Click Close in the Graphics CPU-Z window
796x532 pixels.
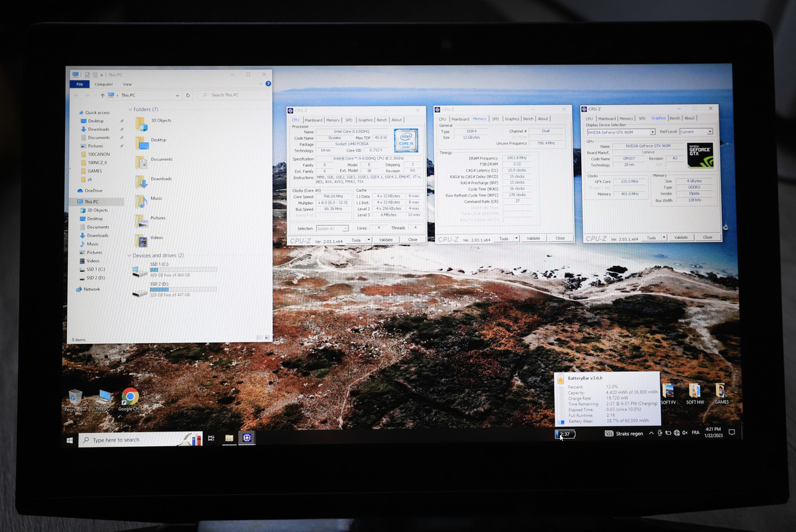click(708, 237)
